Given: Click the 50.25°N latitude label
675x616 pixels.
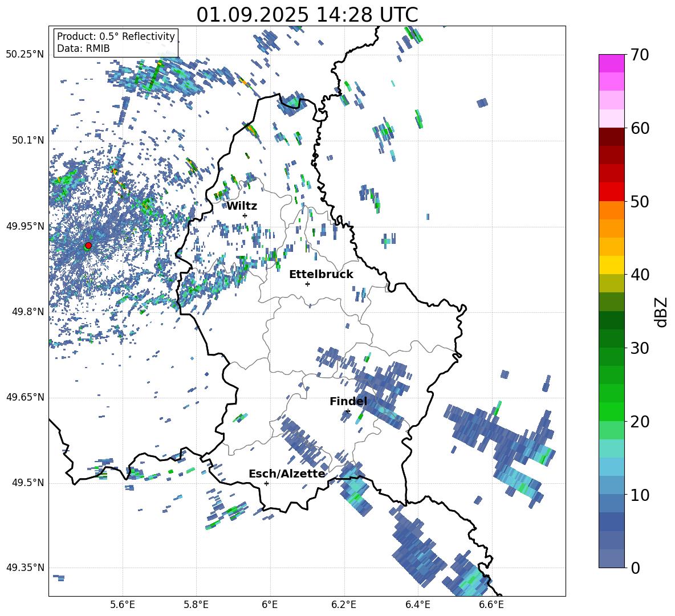Looking at the screenshot, I should coord(25,54).
